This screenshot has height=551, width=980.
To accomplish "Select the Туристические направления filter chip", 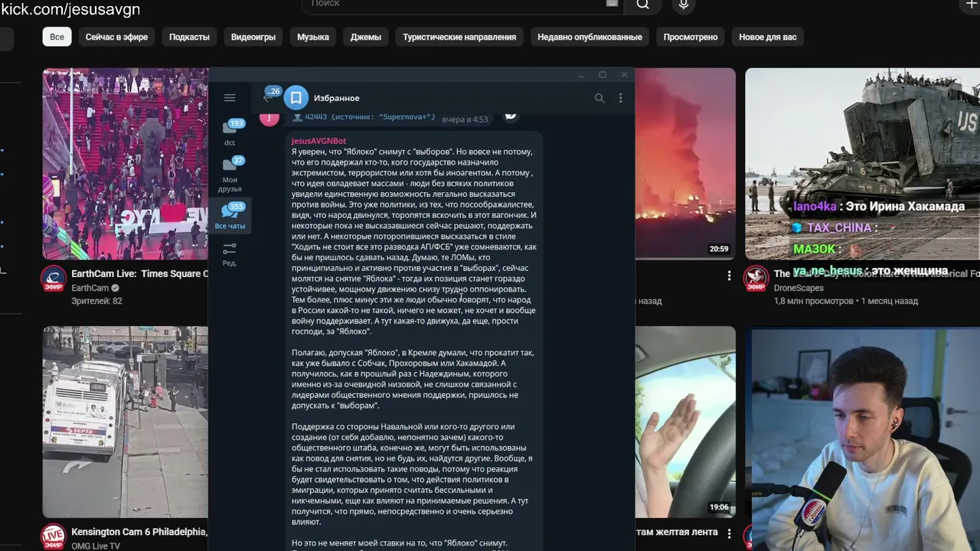I will tap(459, 37).
